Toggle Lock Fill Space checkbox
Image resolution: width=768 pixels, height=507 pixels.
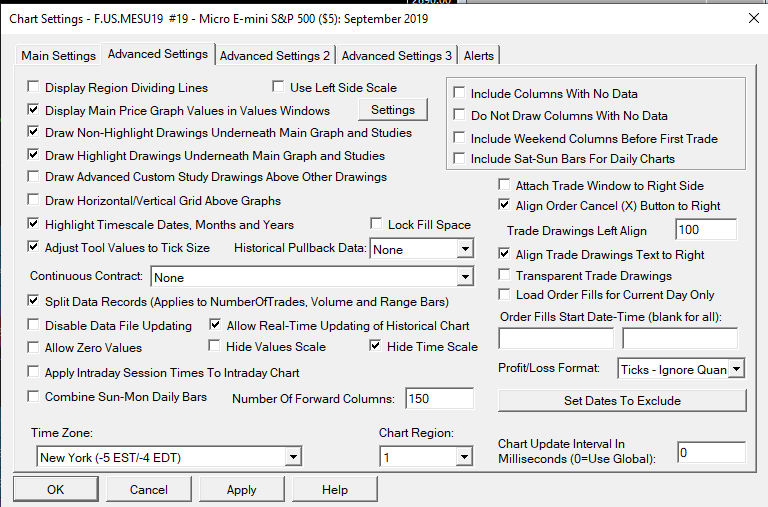point(378,225)
